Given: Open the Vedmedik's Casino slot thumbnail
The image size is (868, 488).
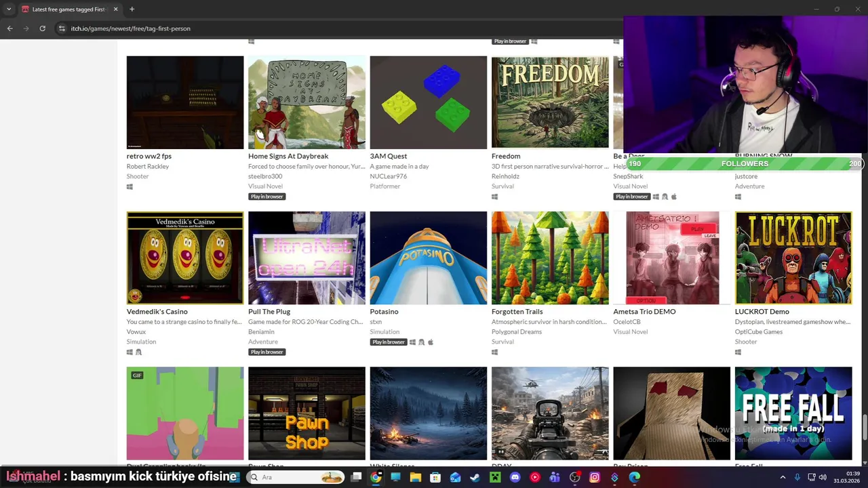Looking at the screenshot, I should 185,258.
